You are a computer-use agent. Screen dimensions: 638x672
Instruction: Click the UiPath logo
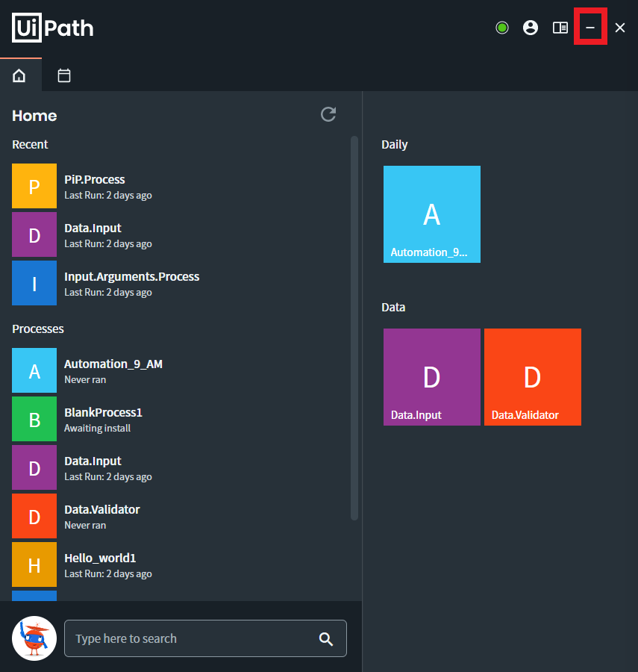pyautogui.click(x=52, y=28)
